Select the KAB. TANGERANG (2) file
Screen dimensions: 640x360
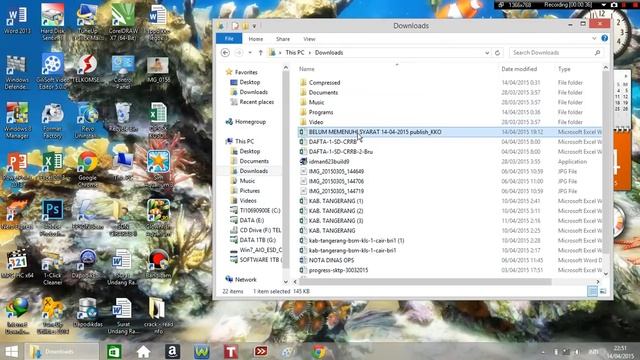pyautogui.click(x=336, y=211)
